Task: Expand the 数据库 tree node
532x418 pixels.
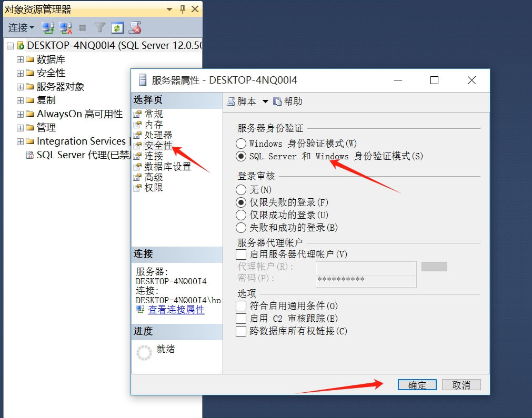Action: [x=20, y=59]
